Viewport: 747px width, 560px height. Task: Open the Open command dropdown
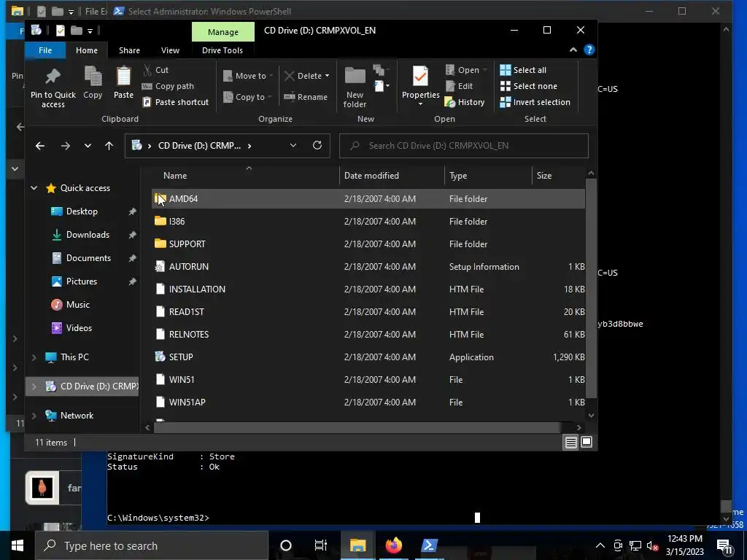coord(484,70)
